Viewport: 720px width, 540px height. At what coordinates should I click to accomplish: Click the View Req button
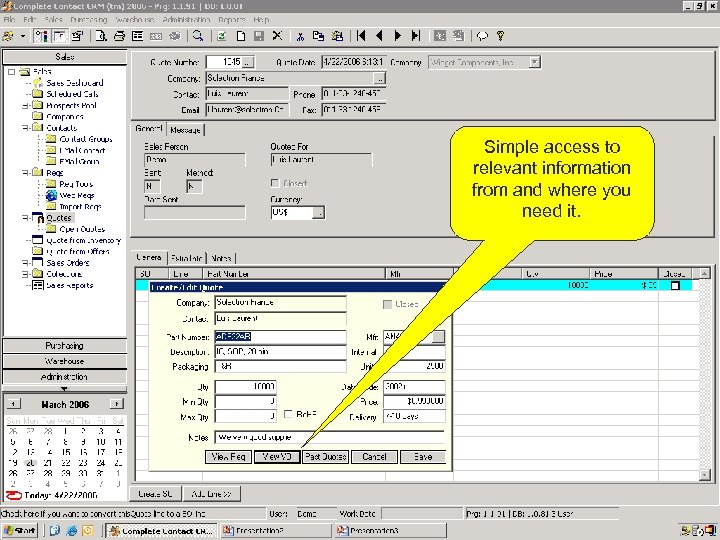pyautogui.click(x=228, y=457)
